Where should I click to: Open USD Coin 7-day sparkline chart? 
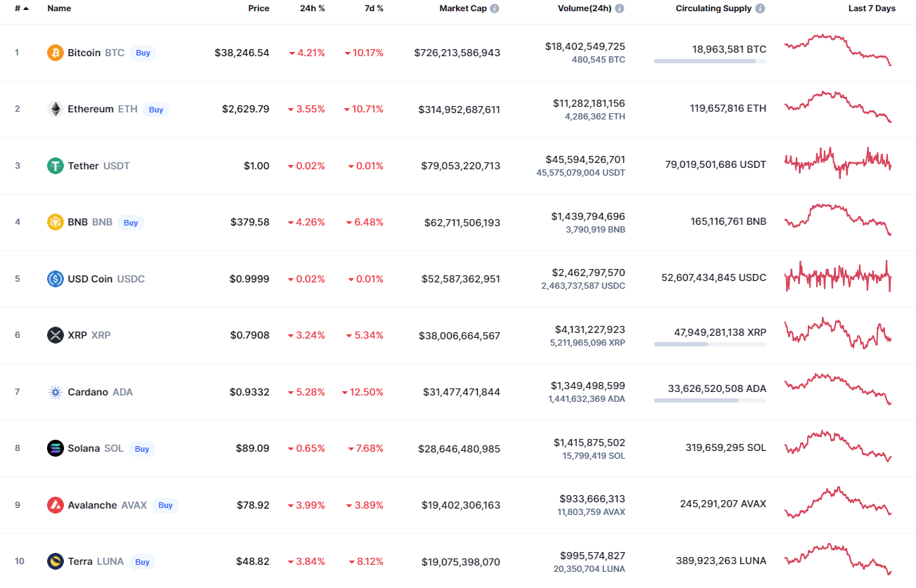point(837,275)
